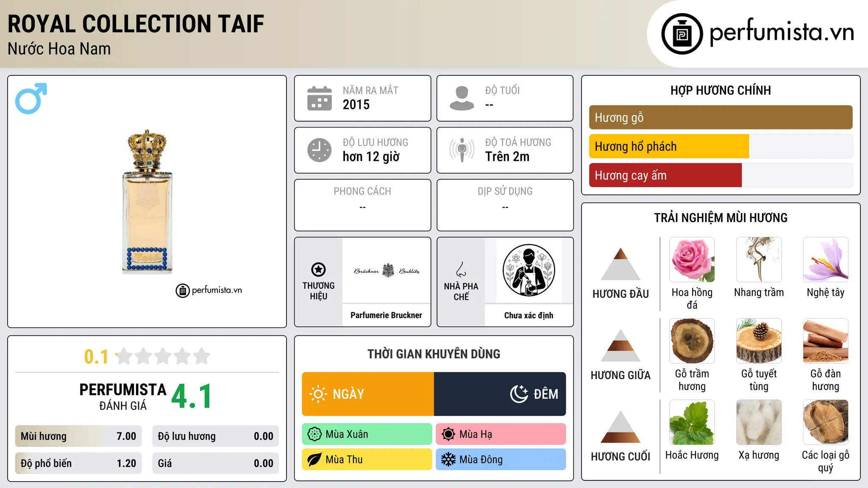Screen dimensions: 868x488
Task: Click the person silhouette icon for Độ tuổi
Action: (462, 98)
